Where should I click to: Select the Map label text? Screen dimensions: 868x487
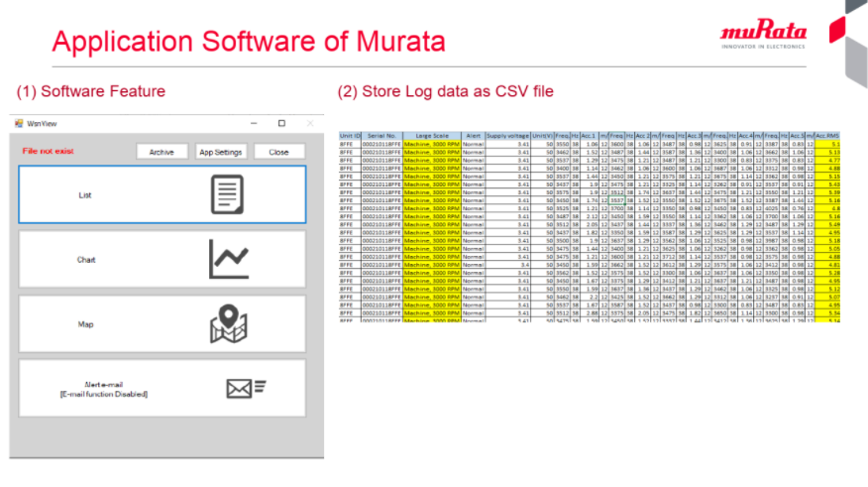tap(85, 324)
